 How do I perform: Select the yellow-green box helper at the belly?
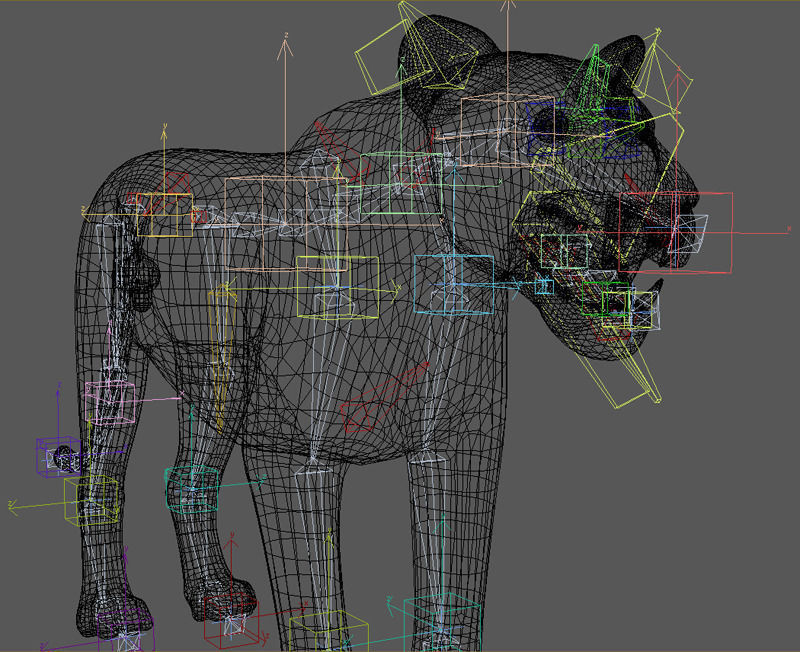point(338,288)
